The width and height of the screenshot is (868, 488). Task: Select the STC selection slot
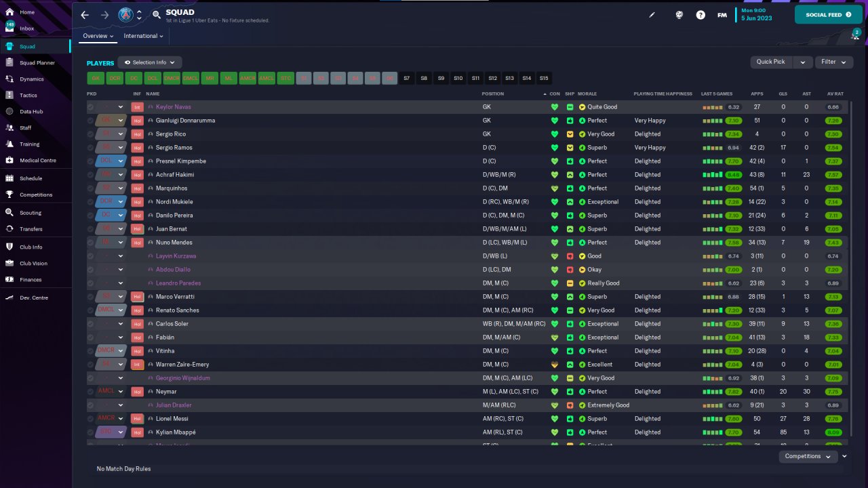286,78
